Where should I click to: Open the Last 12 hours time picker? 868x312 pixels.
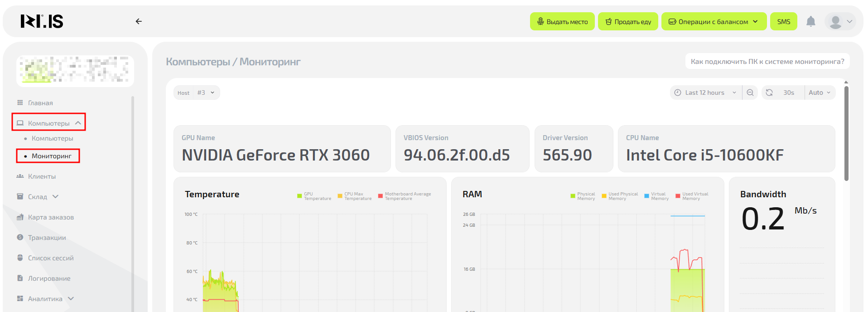[x=705, y=93]
